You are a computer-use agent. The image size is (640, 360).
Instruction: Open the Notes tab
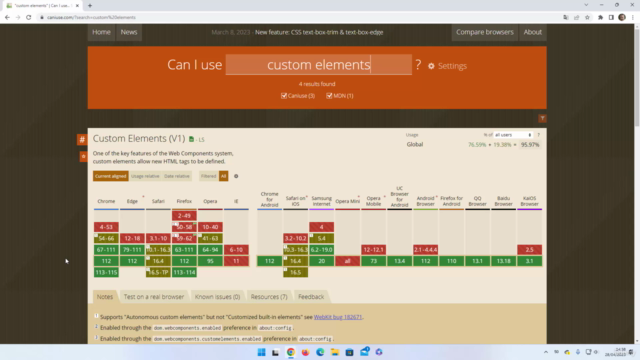(x=105, y=297)
